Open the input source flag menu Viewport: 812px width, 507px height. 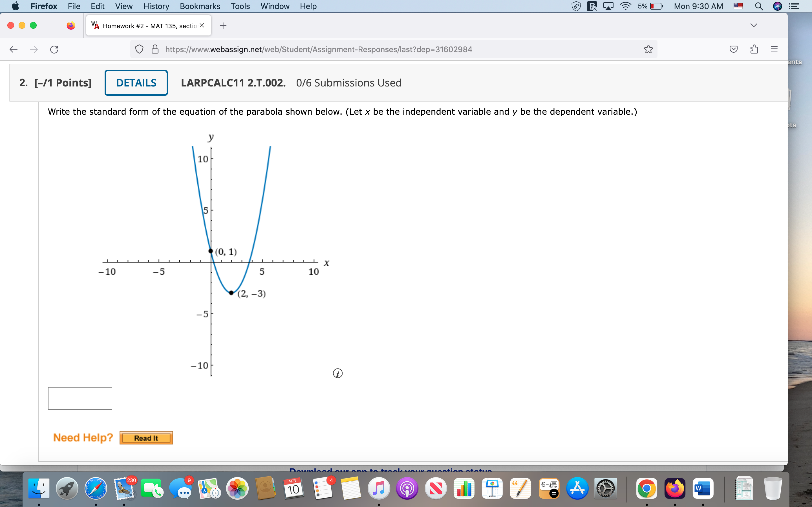(738, 6)
